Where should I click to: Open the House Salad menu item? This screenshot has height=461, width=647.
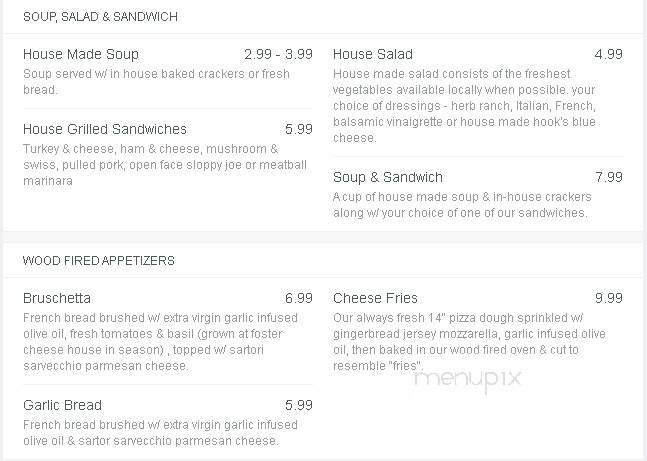point(372,54)
